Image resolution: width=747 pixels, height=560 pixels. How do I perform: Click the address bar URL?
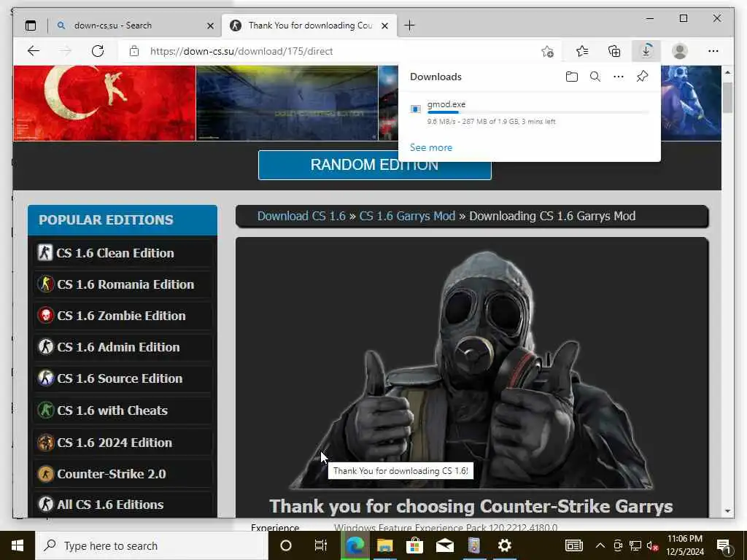click(241, 52)
